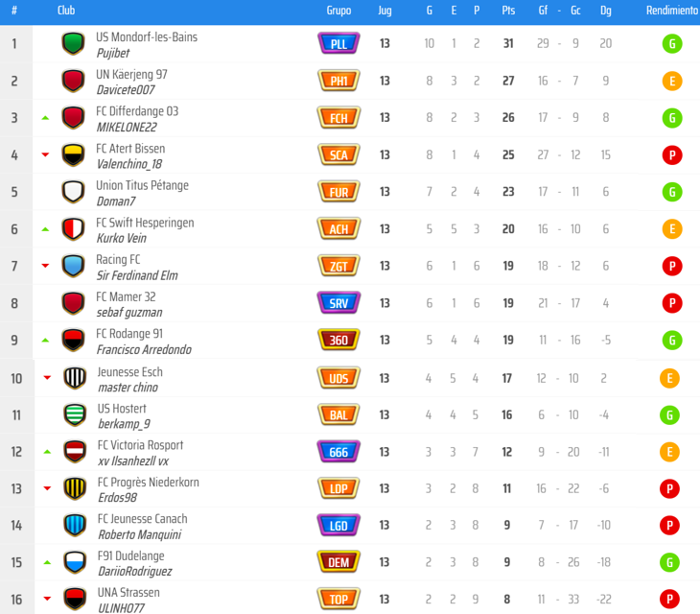
Task: Click the Rendimiento column header
Action: pyautogui.click(x=671, y=11)
